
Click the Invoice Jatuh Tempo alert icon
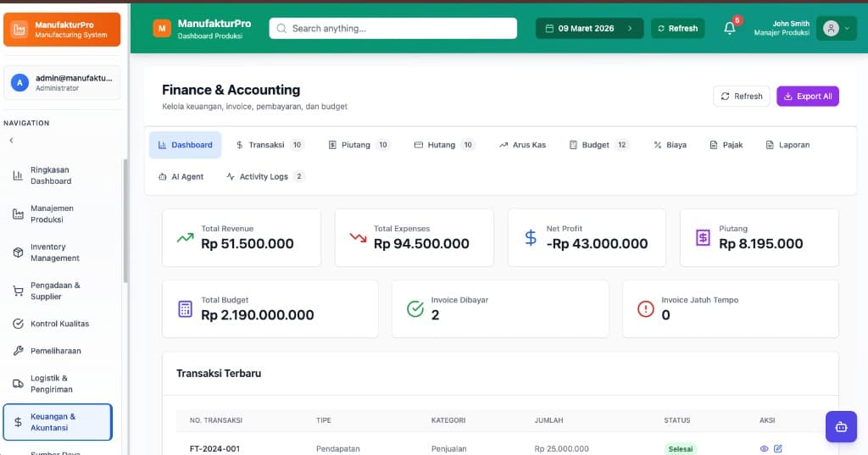[646, 308]
